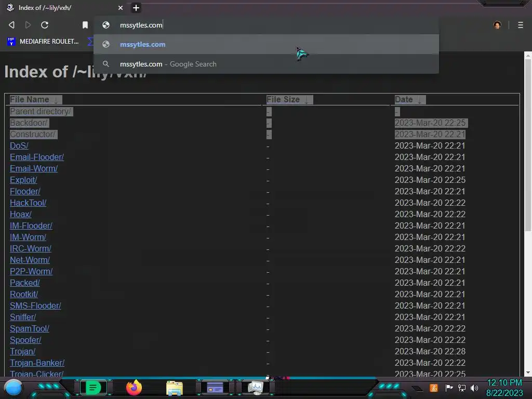Sort listing by the File Name header
Screen dimensions: 532x399
[x=36, y=99]
